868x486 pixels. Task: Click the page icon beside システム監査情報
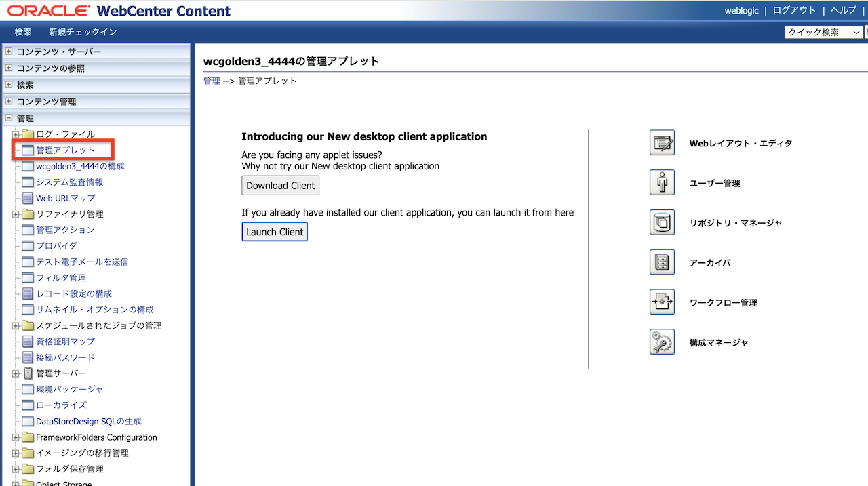tap(28, 182)
